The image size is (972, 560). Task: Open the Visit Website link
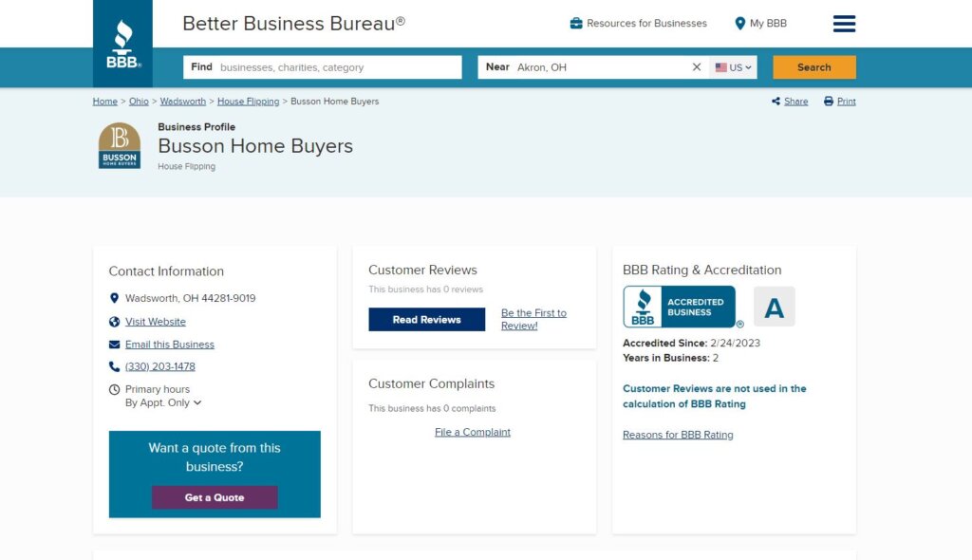point(156,322)
